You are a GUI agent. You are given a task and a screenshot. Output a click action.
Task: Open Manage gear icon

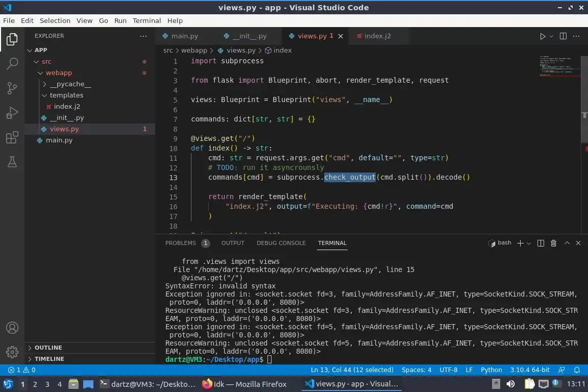12,352
